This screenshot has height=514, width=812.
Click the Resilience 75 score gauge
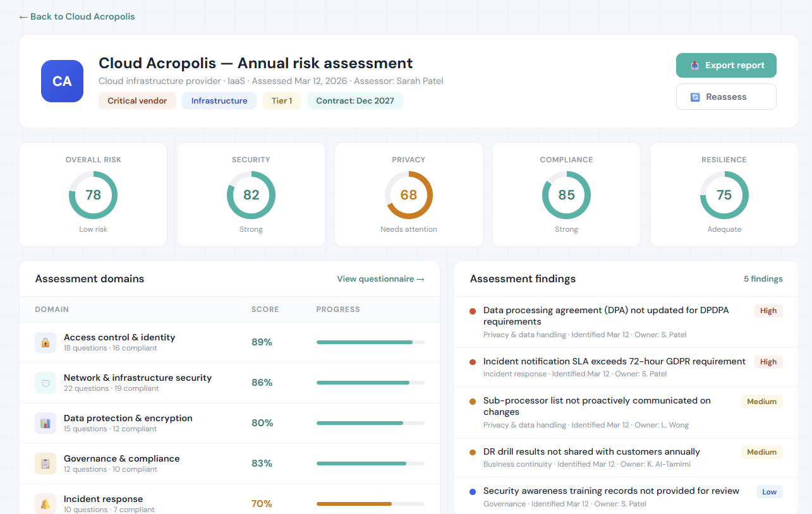[x=724, y=195]
